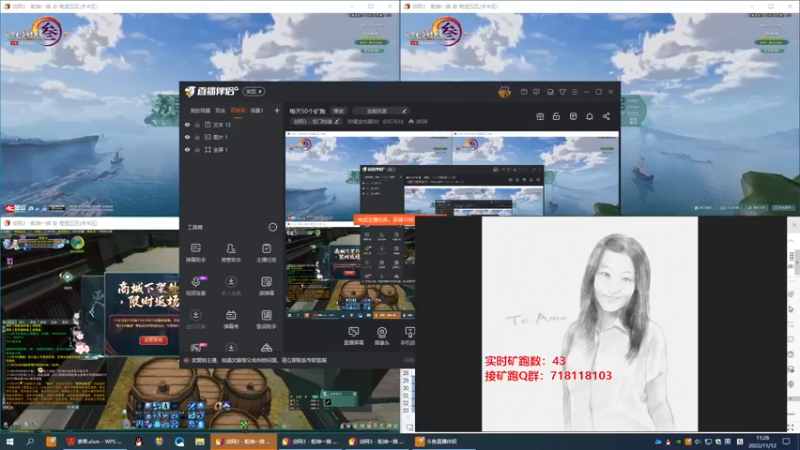Click the red button in game promo popup
Viewport: 800px width, 450px height.
point(154,340)
